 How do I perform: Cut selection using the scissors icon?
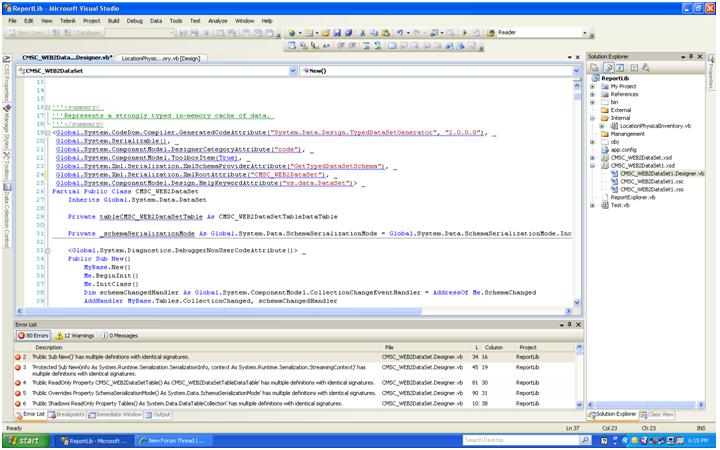[363, 33]
